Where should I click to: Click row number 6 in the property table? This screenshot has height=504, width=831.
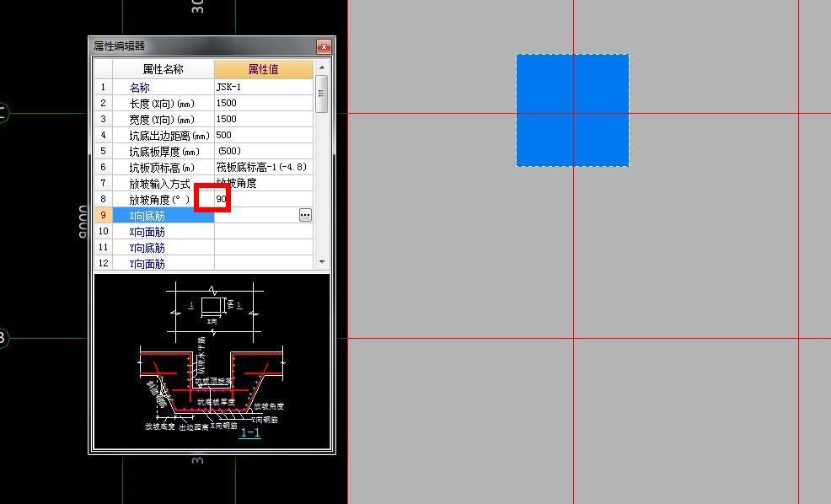(x=104, y=167)
